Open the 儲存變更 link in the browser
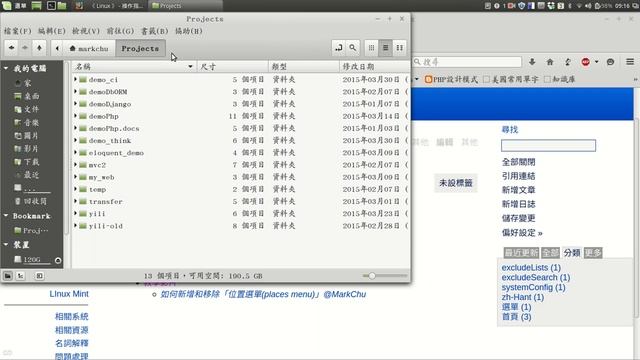 (x=518, y=218)
